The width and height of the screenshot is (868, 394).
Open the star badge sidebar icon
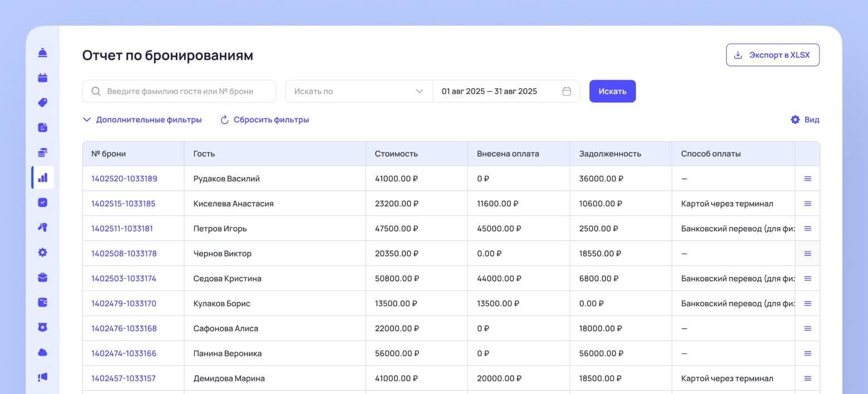click(x=42, y=327)
